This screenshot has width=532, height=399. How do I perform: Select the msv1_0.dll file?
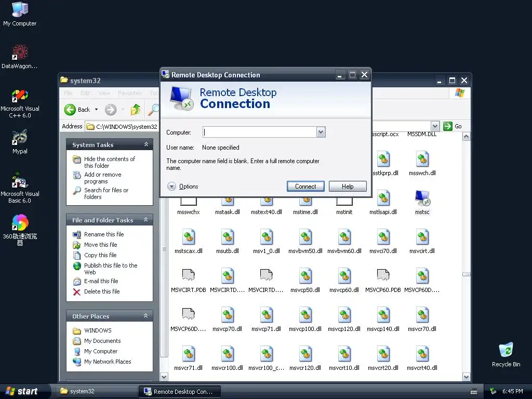[267, 242]
